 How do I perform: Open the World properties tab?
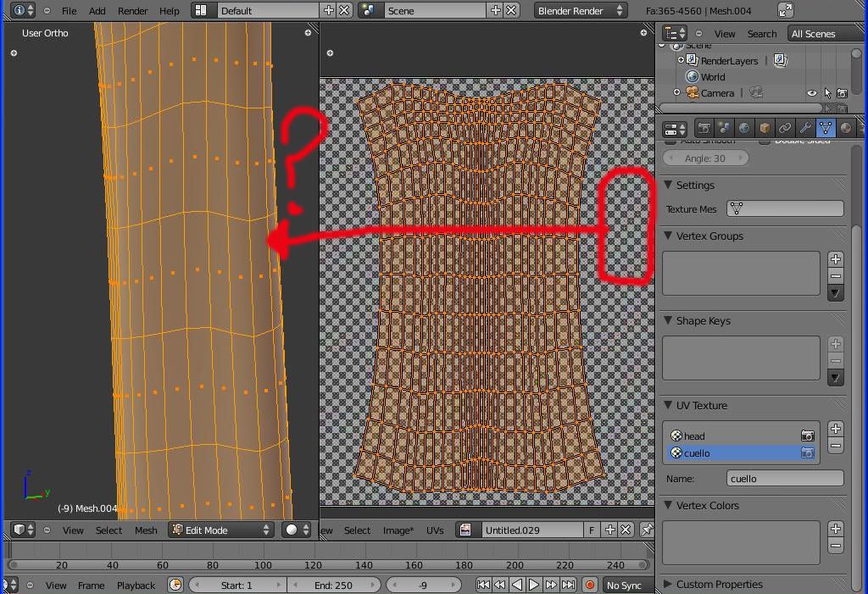[744, 128]
